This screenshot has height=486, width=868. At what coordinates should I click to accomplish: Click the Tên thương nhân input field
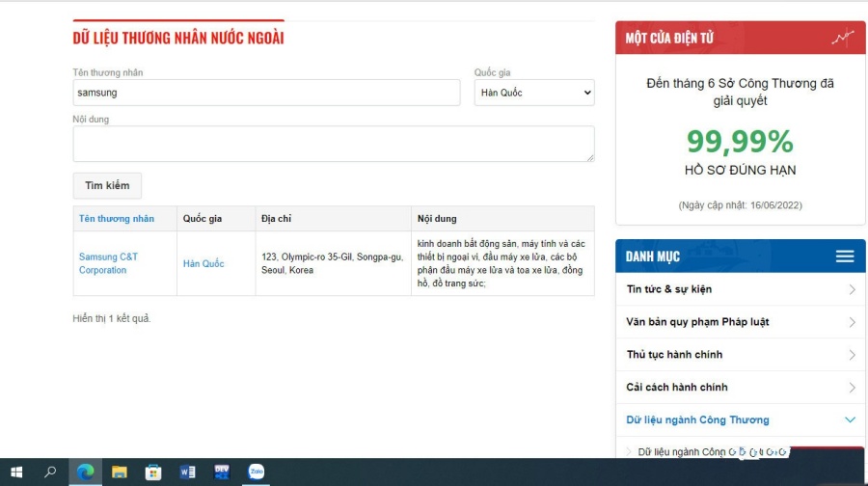266,93
